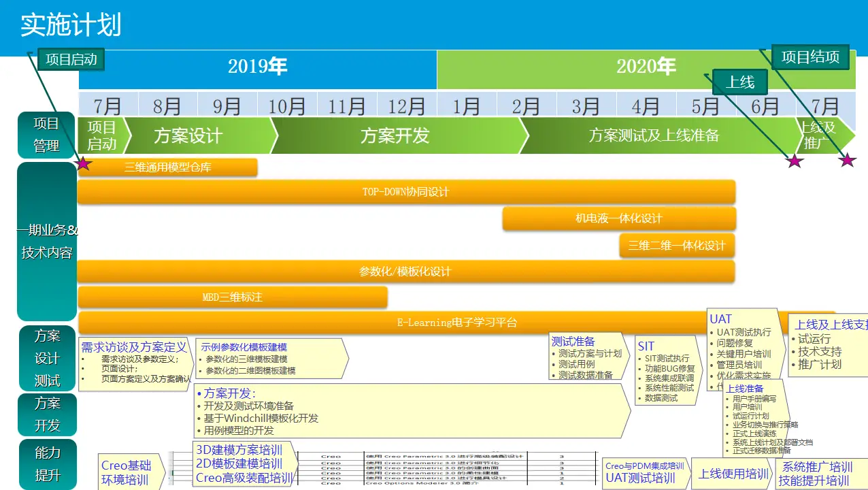The width and height of the screenshot is (868, 490).
Task: Click the project start milestone star
Action: coord(84,163)
